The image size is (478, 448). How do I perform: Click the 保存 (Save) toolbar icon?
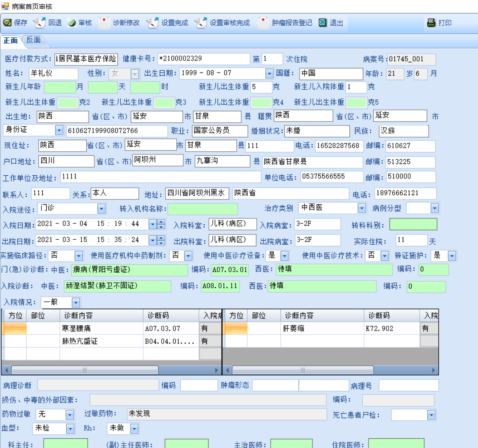[x=8, y=23]
